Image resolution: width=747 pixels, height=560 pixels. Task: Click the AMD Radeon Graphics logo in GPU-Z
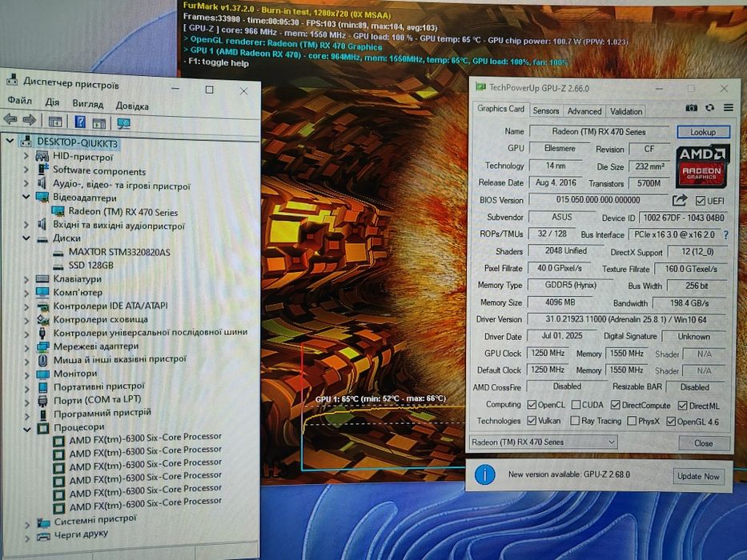point(702,166)
